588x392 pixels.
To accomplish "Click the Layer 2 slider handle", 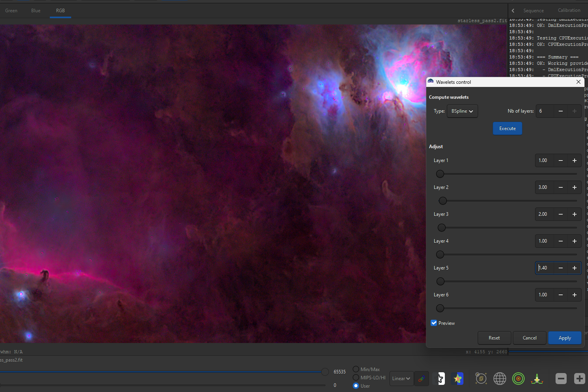I will coord(443,201).
